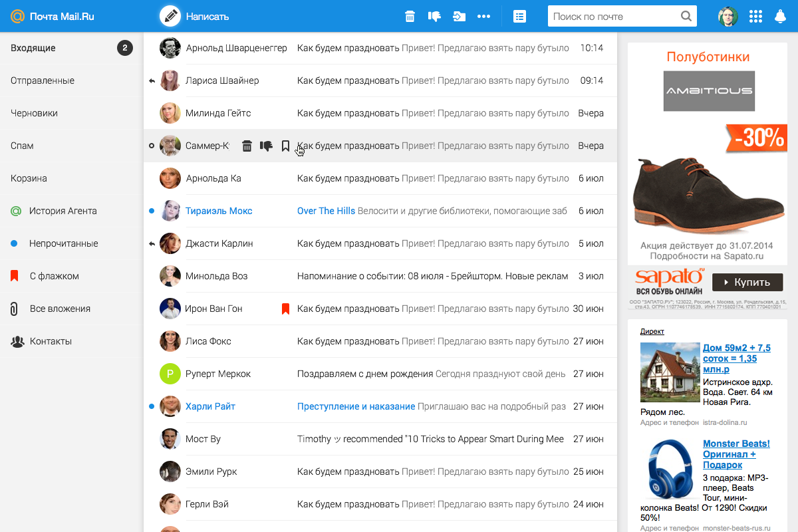The image size is (798, 532).
Task: Click the search magnifier icon
Action: (x=686, y=17)
